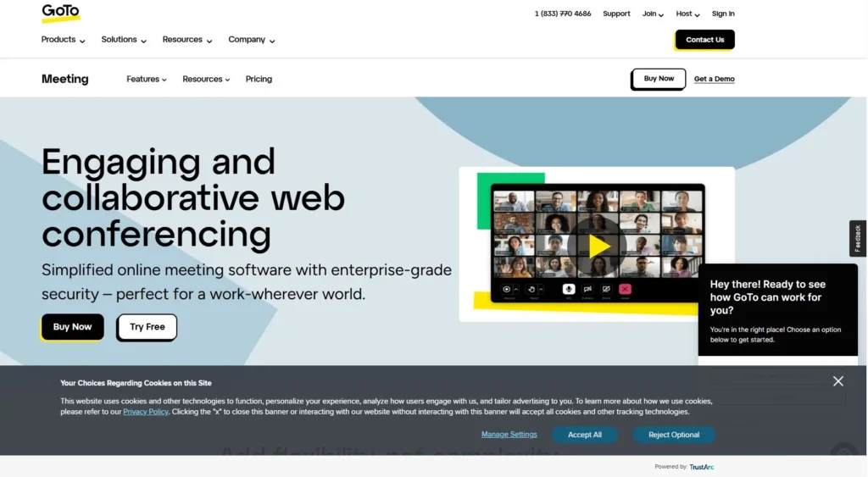Click the screen share icon in video preview
Screen dimensions: 868x477
(x=606, y=290)
